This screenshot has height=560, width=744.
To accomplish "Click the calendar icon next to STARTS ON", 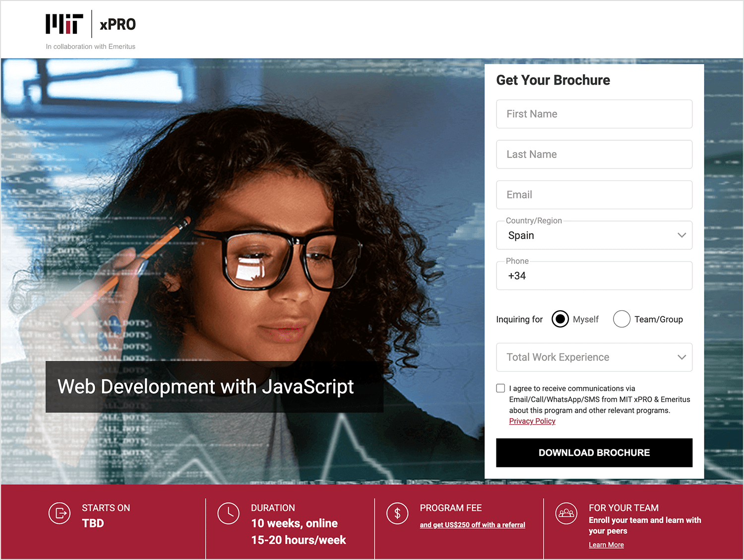I will pos(60,513).
